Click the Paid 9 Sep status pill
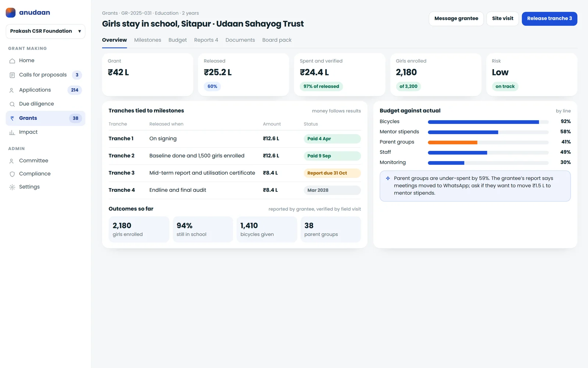Screen dimensions: 588x368 [x=332, y=156]
